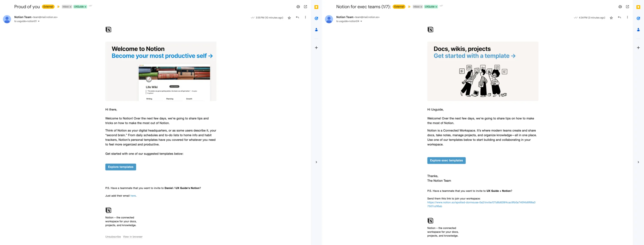Open Contacts beside "Notion for exec teams" email
Image resolution: width=644 pixels, height=245 pixels.
coord(638,30)
